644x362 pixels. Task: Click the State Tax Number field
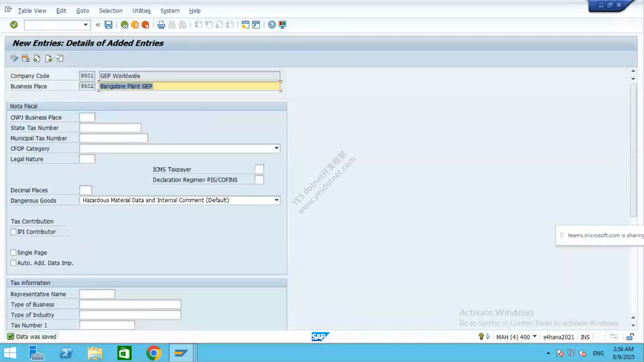click(110, 128)
